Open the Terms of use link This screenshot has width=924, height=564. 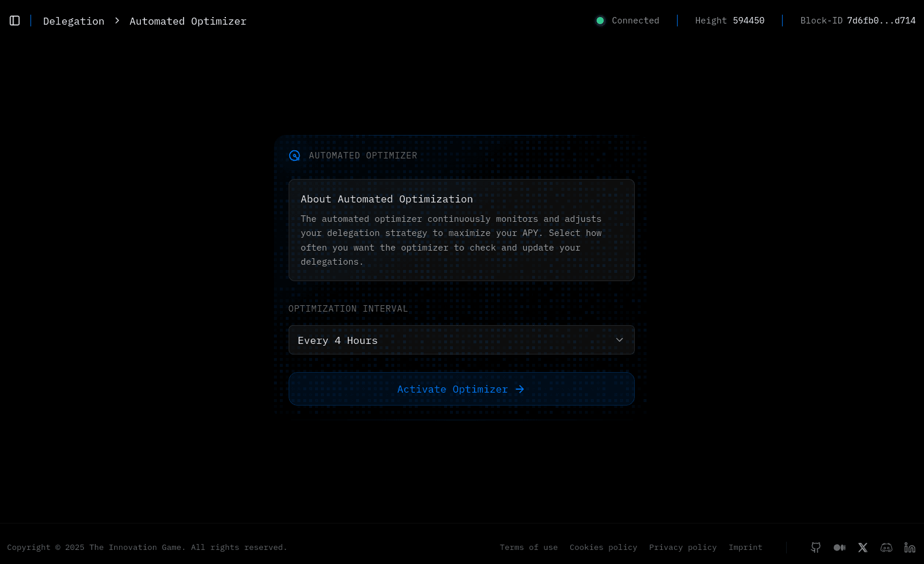[529, 548]
